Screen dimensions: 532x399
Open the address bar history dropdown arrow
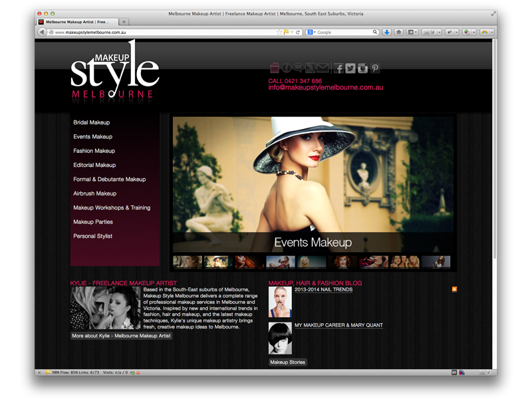(x=292, y=32)
